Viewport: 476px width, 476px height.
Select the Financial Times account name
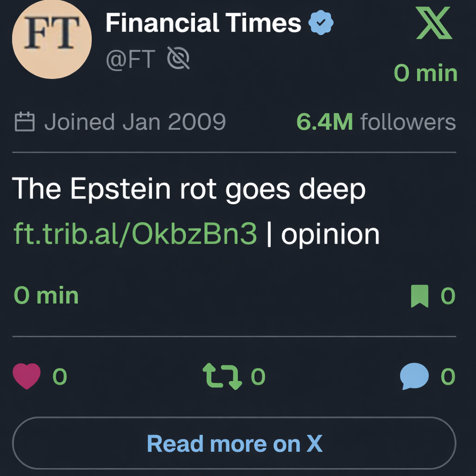pos(203,23)
